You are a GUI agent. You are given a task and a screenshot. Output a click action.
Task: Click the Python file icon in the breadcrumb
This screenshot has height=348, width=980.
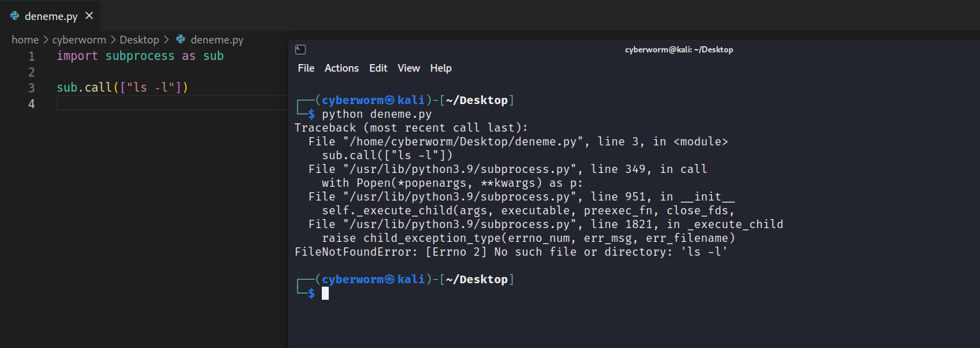coord(181,40)
